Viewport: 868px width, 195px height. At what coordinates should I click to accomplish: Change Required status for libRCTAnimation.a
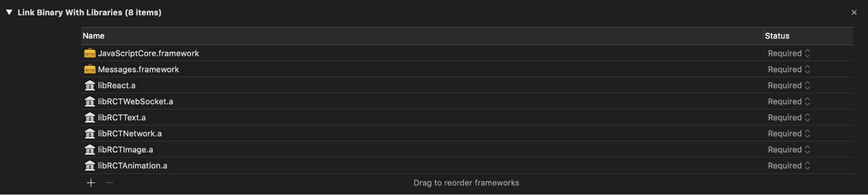click(789, 166)
